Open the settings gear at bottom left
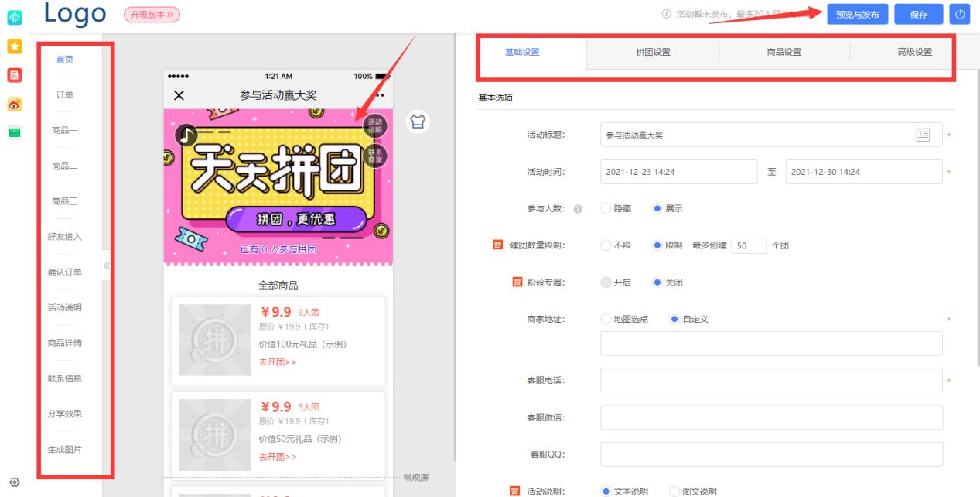Image resolution: width=980 pixels, height=497 pixels. 14,482
